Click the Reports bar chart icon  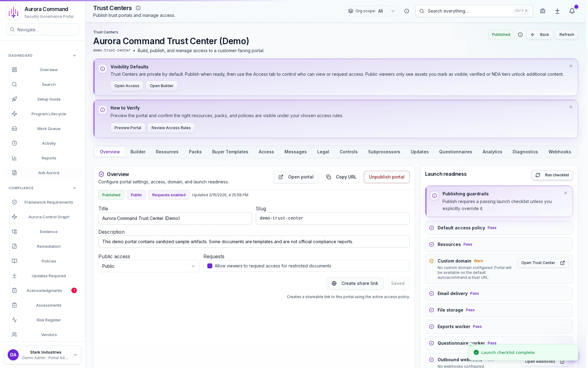[x=14, y=158]
